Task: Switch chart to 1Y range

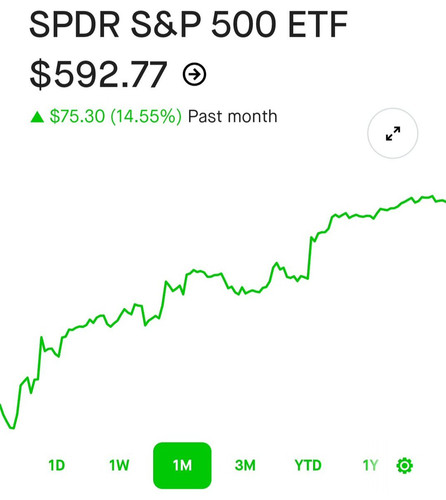Action: pos(370,465)
